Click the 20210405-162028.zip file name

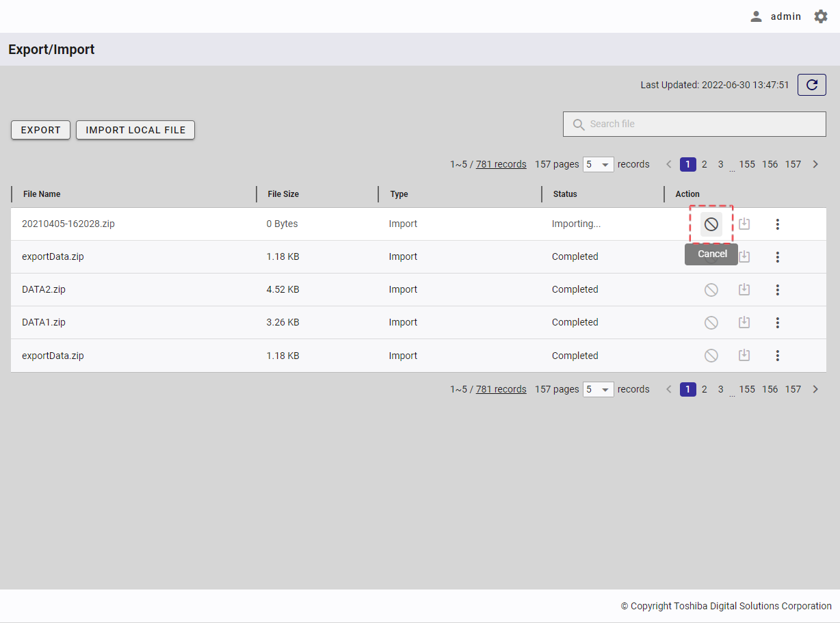tap(68, 224)
